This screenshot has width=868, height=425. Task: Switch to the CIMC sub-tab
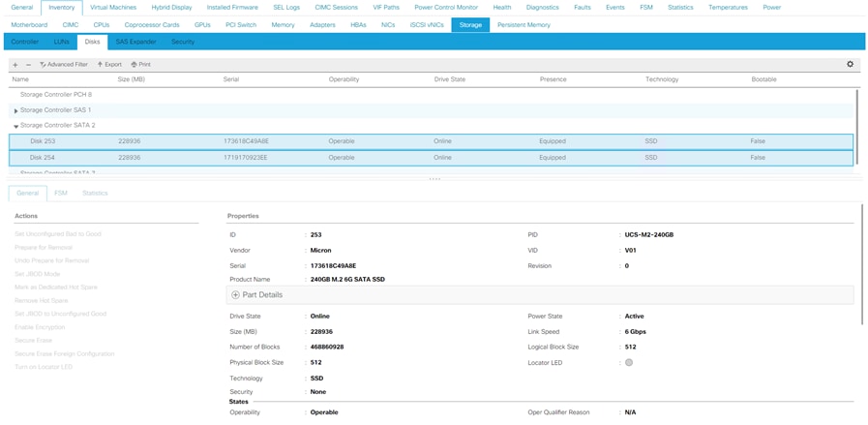click(71, 25)
